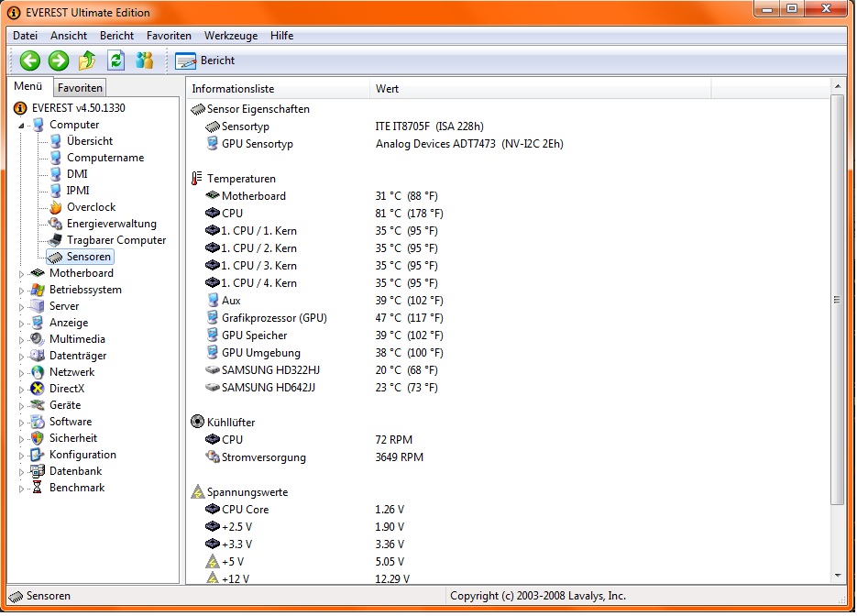The image size is (857, 616).
Task: Click the Tragbarer Computer laptop icon
Action: tap(56, 240)
